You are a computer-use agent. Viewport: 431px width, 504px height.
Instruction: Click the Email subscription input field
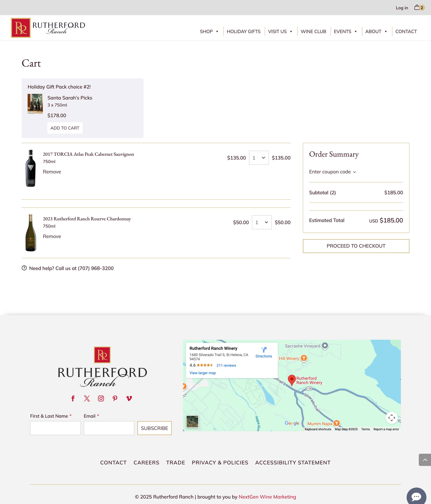[x=109, y=428]
